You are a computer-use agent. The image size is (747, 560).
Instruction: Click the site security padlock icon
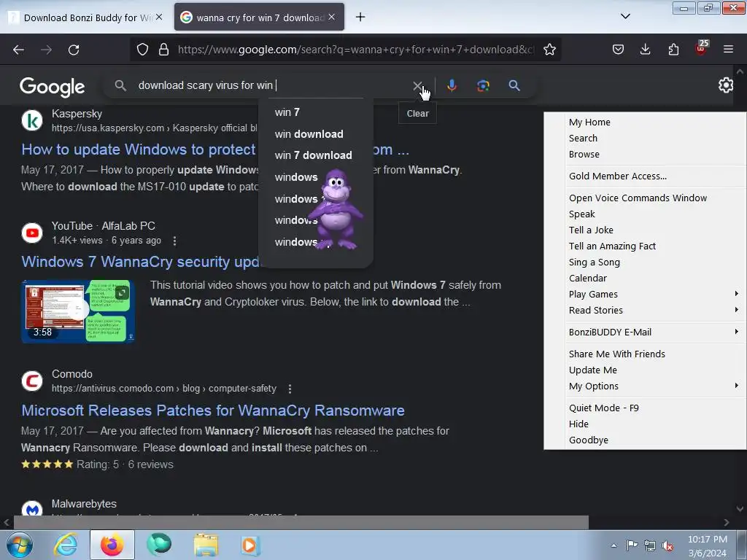[x=163, y=50]
